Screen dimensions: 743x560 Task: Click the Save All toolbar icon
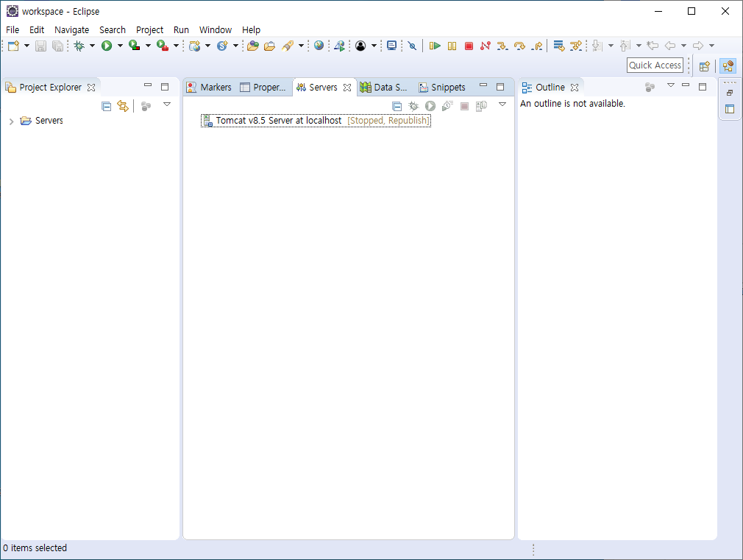tap(57, 46)
